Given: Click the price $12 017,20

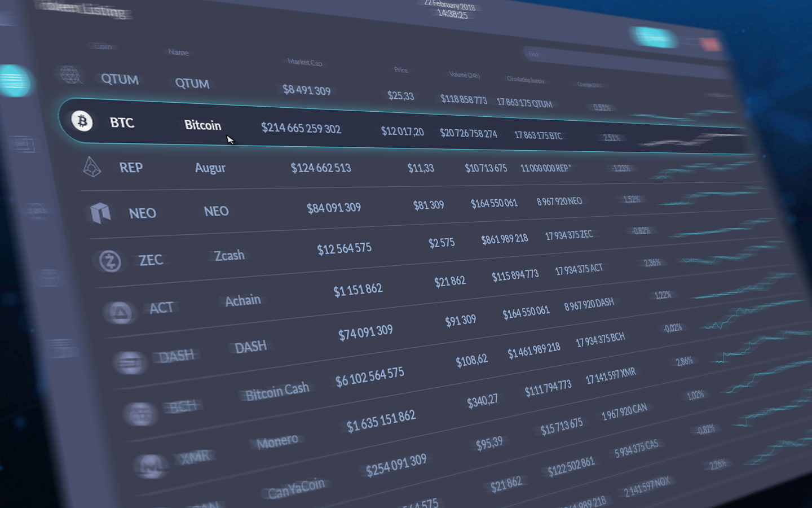Looking at the screenshot, I should [x=402, y=132].
